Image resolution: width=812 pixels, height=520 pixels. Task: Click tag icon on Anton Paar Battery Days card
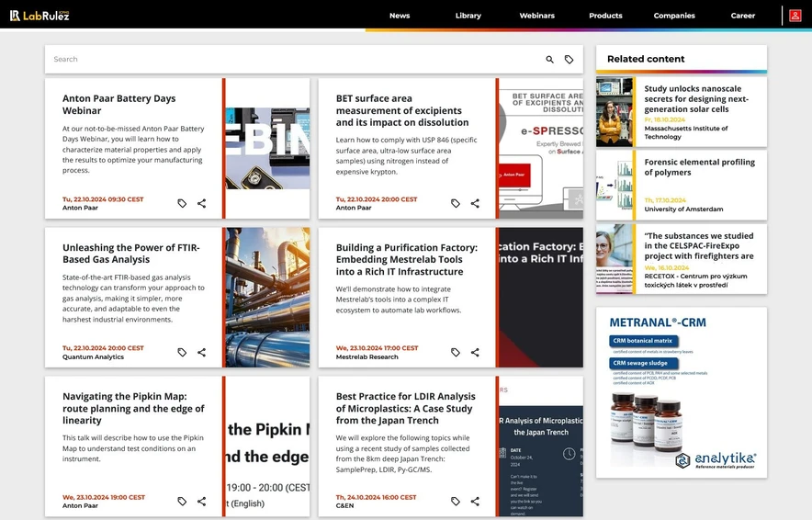pyautogui.click(x=182, y=204)
